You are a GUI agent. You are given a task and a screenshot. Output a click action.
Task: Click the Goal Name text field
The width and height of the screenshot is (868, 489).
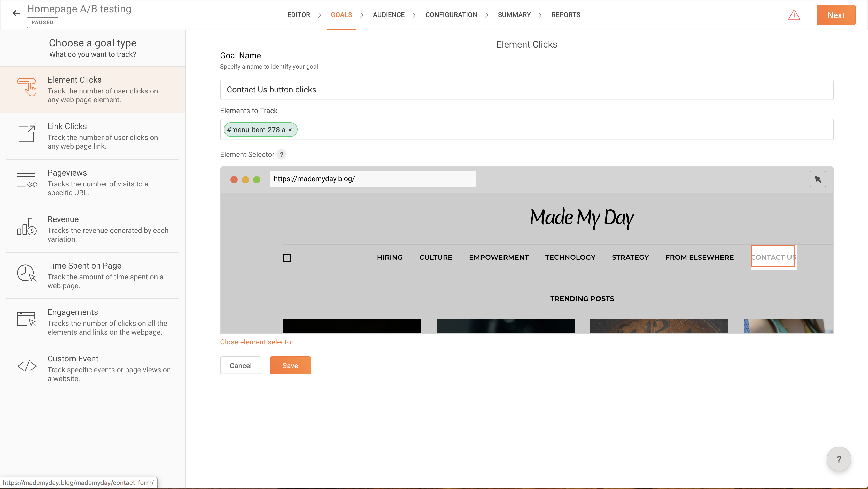(x=526, y=90)
